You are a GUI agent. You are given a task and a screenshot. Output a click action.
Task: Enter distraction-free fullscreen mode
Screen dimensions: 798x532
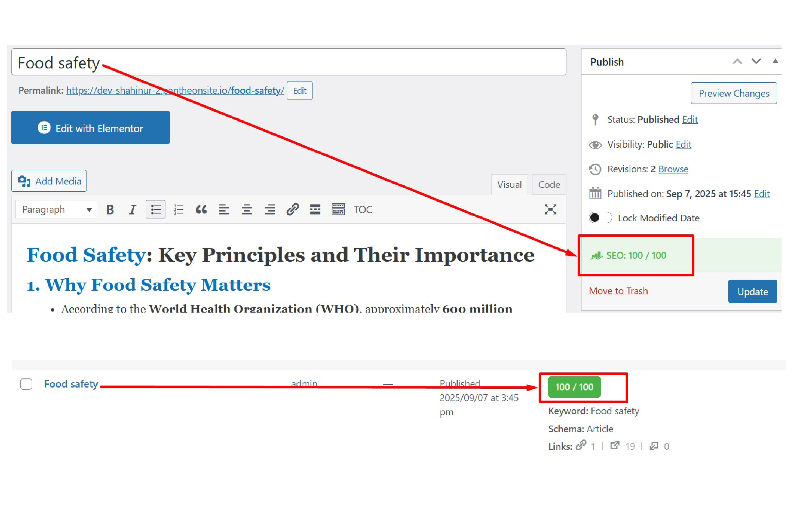550,209
